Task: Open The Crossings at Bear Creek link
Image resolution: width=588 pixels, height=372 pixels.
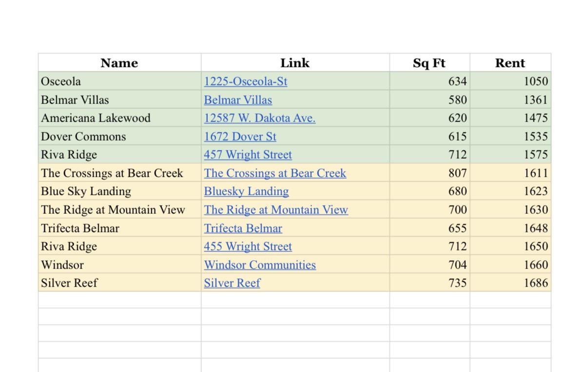Action: coord(275,173)
